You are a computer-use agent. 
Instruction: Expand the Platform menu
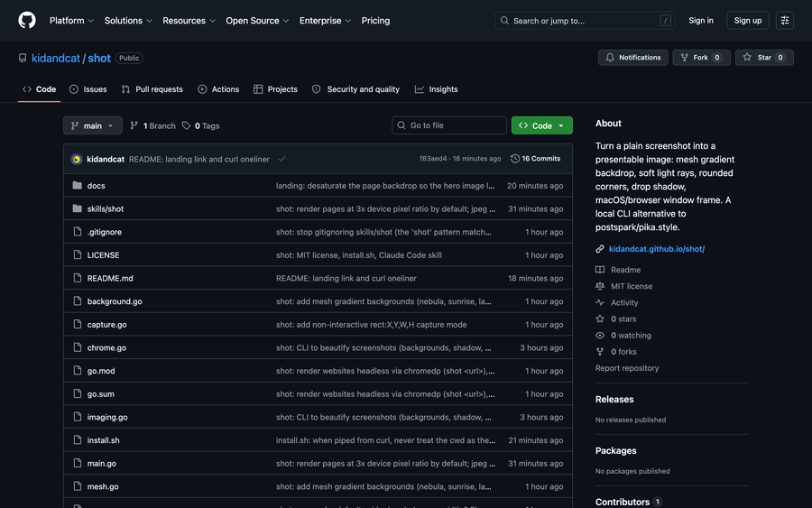click(x=71, y=21)
